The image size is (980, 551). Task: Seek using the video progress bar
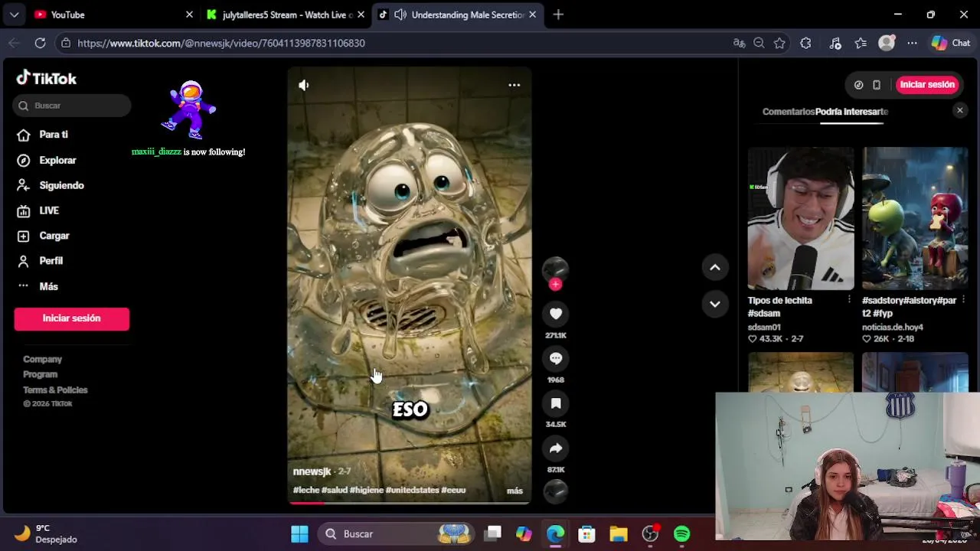(410, 503)
